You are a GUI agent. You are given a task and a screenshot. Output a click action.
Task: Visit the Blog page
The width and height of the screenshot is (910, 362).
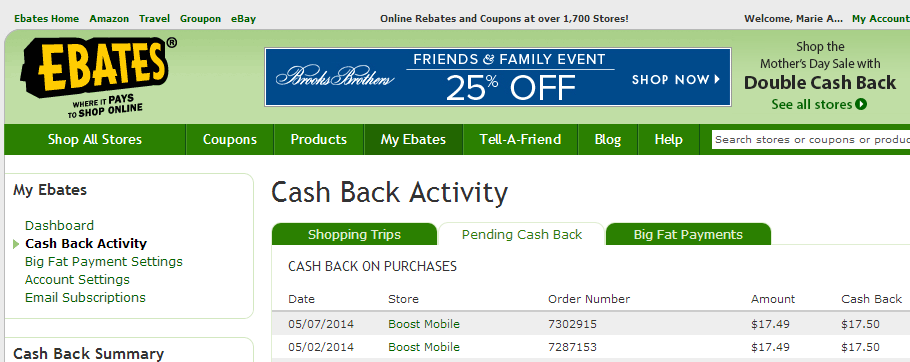(x=608, y=140)
